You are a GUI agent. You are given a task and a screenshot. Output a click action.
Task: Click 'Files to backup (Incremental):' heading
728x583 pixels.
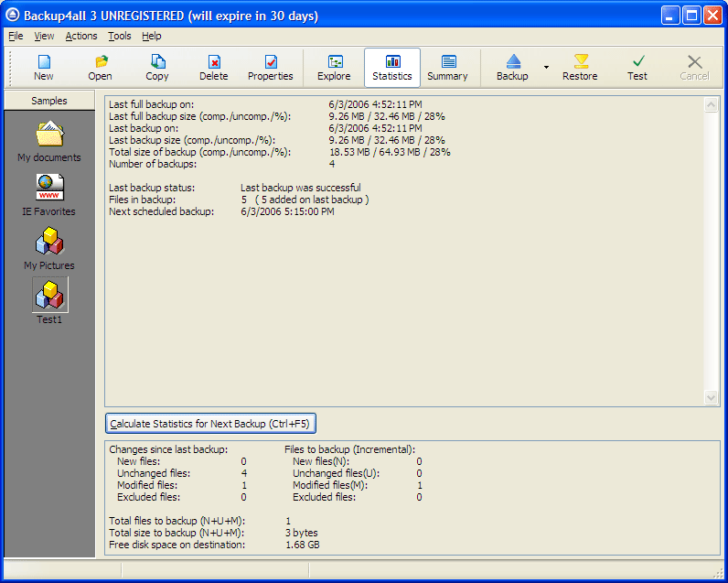coord(349,449)
